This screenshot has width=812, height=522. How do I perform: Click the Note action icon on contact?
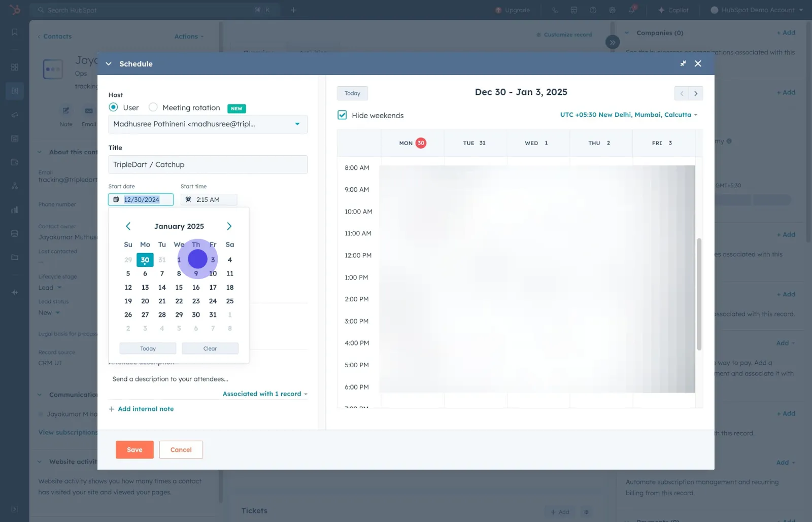[66, 111]
